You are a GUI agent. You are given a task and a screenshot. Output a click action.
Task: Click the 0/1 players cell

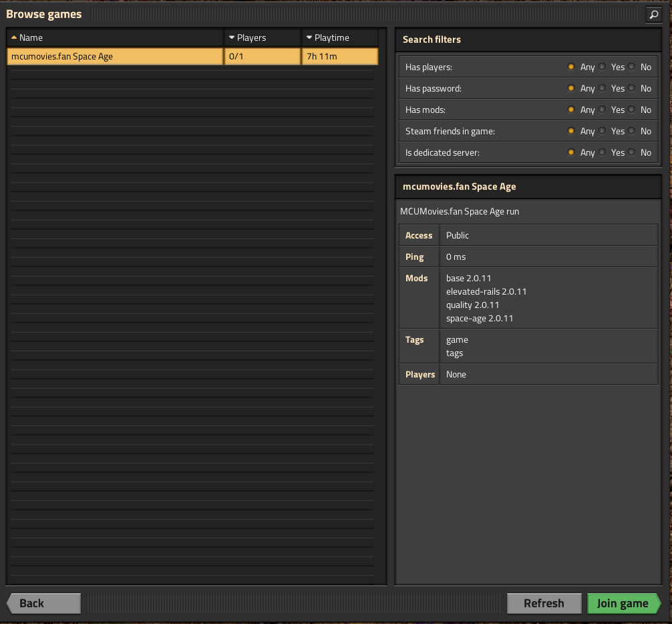click(x=263, y=57)
